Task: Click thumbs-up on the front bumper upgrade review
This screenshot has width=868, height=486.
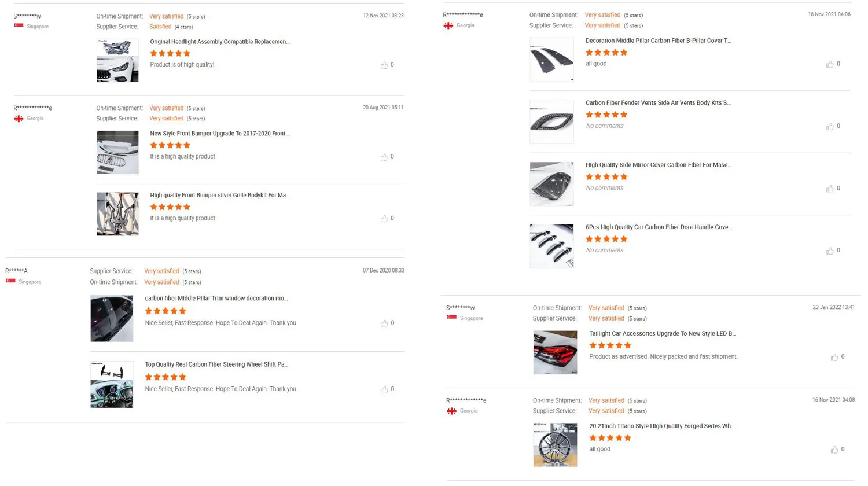Action: click(x=384, y=157)
